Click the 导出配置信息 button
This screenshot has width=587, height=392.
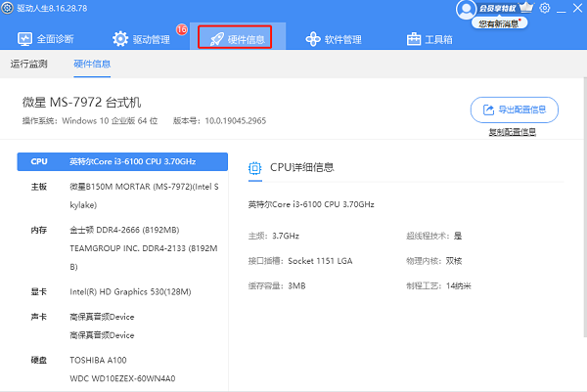[515, 109]
